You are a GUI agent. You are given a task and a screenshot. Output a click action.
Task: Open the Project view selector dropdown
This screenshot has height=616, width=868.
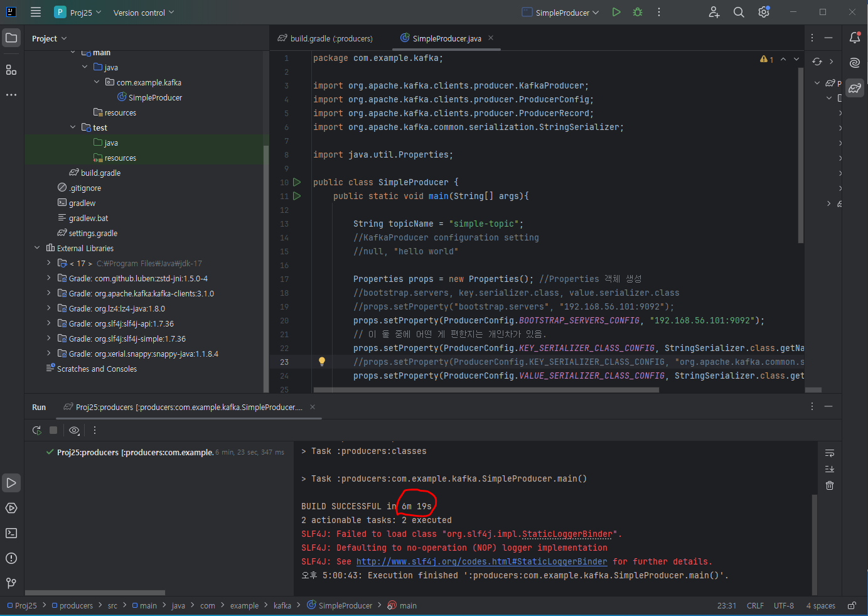click(x=49, y=38)
